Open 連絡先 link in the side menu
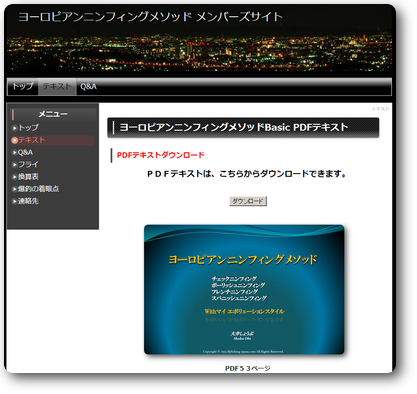This screenshot has height=394, width=417. (28, 201)
